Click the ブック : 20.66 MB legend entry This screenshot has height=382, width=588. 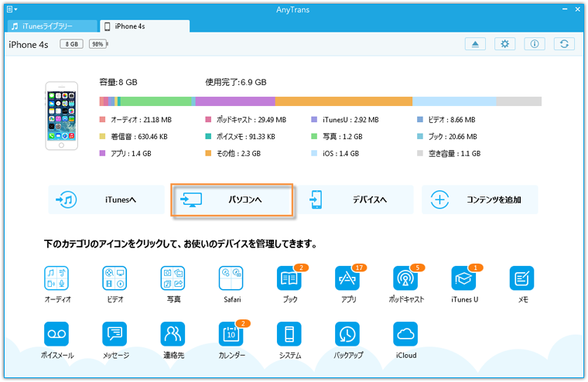click(x=447, y=136)
